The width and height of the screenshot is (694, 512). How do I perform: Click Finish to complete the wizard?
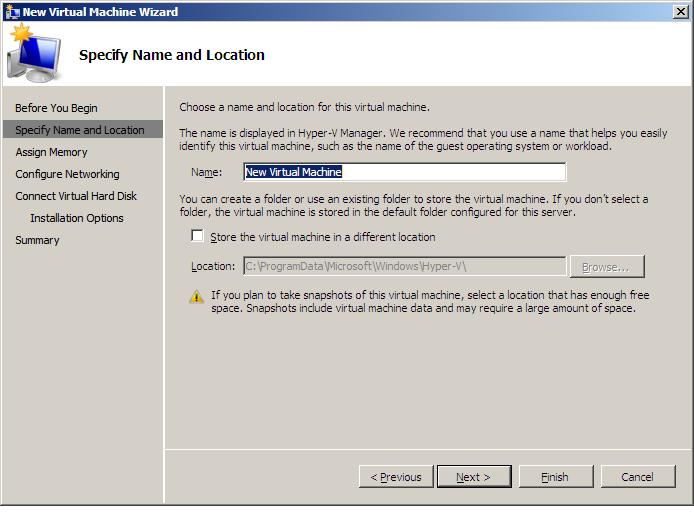tap(555, 477)
